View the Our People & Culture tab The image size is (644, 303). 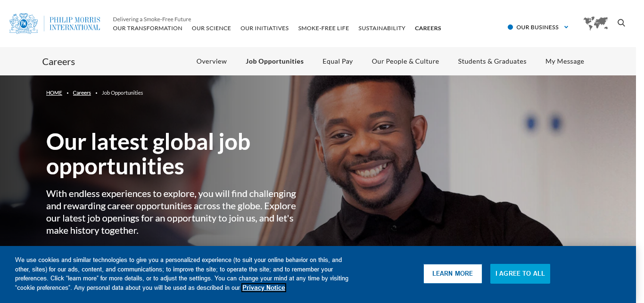click(x=405, y=61)
